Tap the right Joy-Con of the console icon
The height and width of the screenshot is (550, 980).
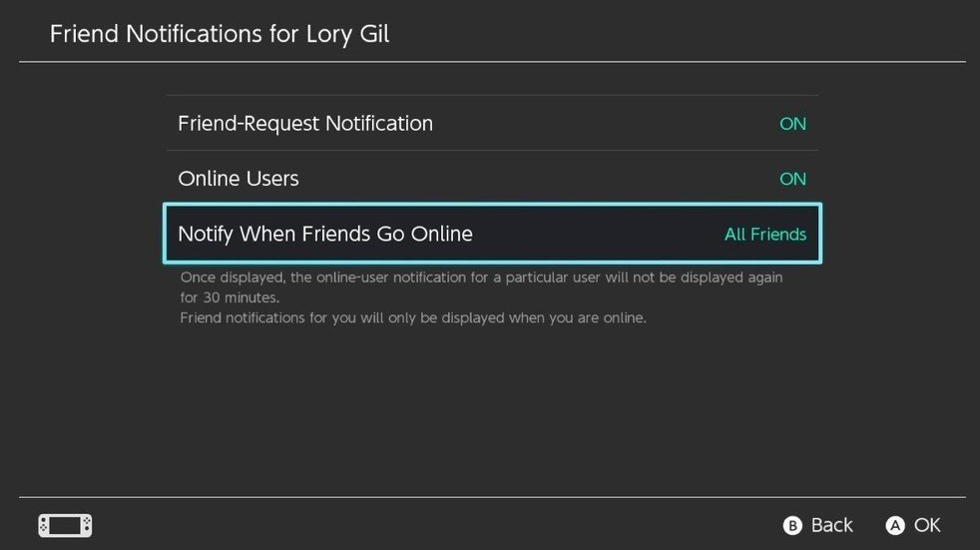87,525
